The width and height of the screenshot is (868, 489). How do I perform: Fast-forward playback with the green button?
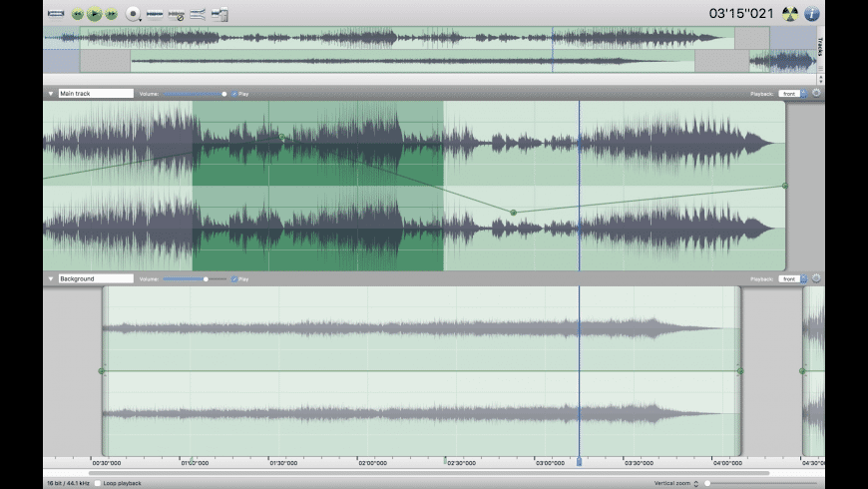pyautogui.click(x=112, y=14)
